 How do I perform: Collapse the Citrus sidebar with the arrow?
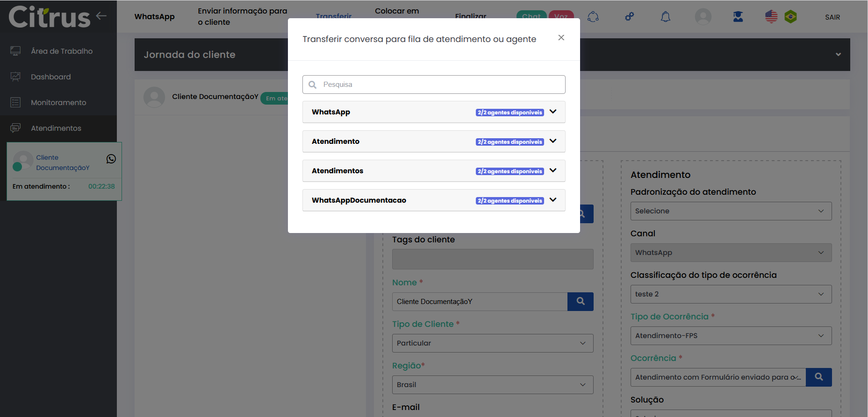tap(101, 16)
